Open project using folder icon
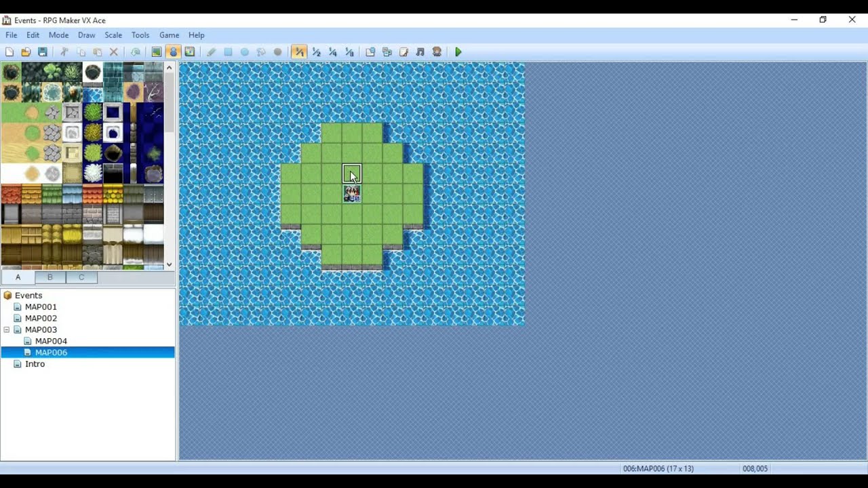 [26, 52]
